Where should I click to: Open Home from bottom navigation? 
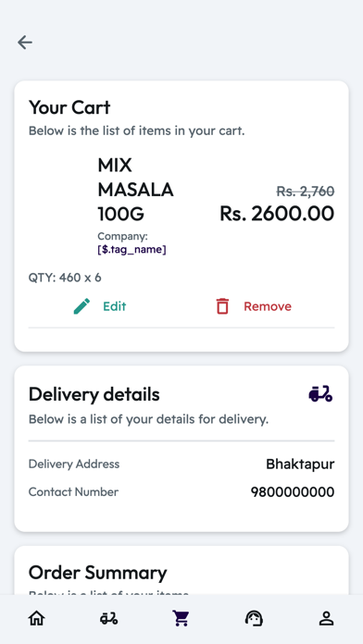click(x=36, y=618)
